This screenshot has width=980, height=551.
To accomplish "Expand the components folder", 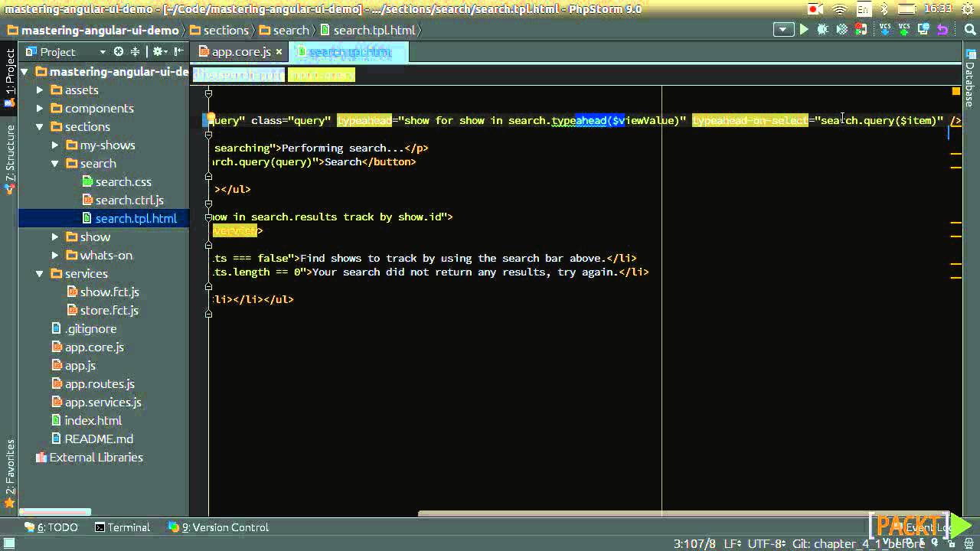I will point(40,108).
